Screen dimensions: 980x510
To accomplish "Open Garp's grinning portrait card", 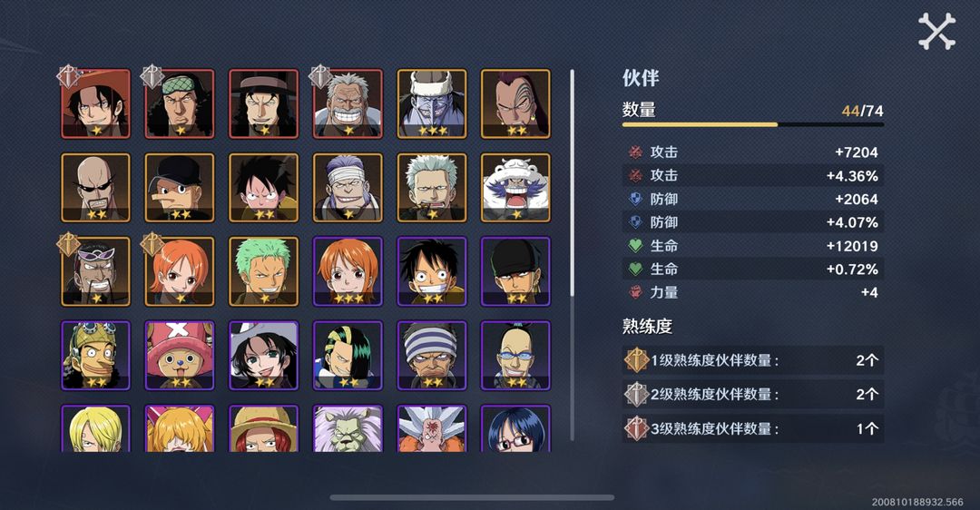I will pos(348,103).
